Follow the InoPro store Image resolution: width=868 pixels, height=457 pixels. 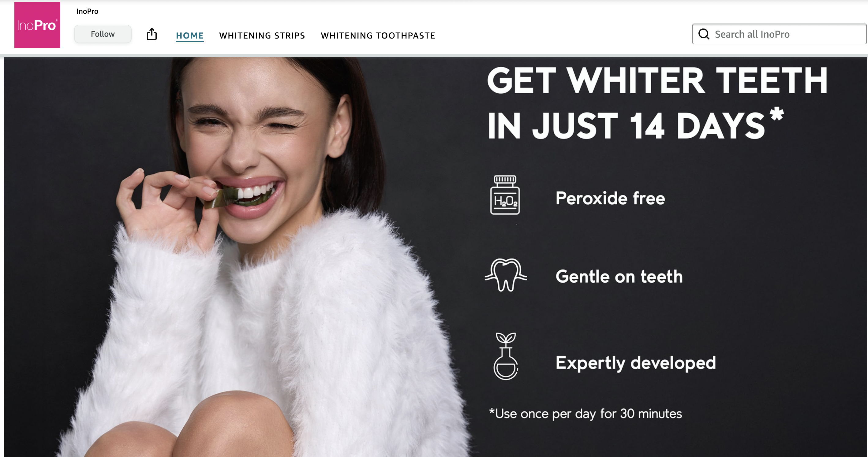pos(103,34)
